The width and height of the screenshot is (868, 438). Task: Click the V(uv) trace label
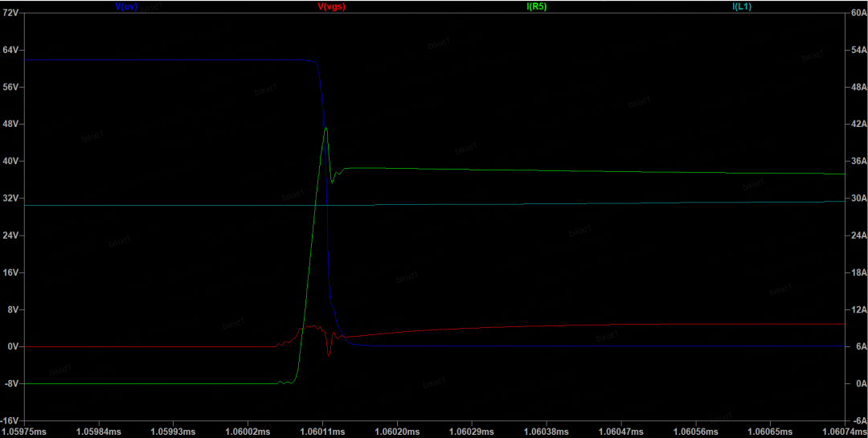click(126, 6)
